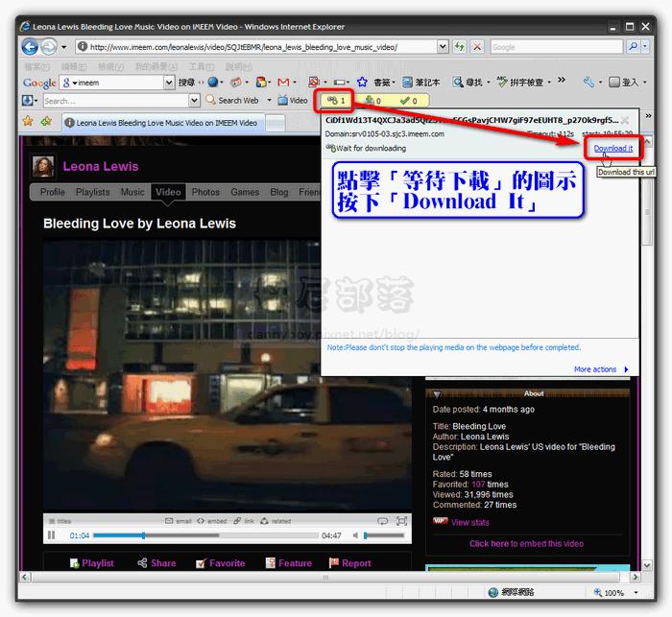672x617 pixels.
Task: Click the View stats link
Action: tap(469, 522)
